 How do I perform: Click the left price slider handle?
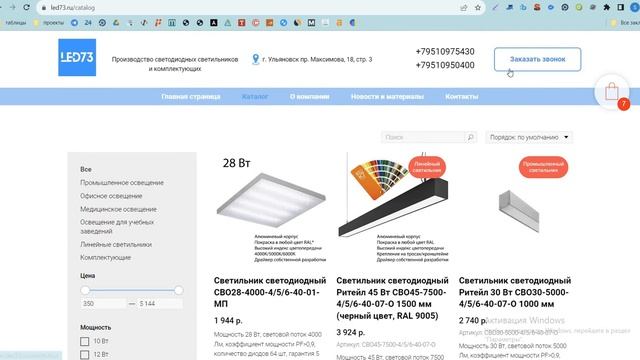coord(85,290)
